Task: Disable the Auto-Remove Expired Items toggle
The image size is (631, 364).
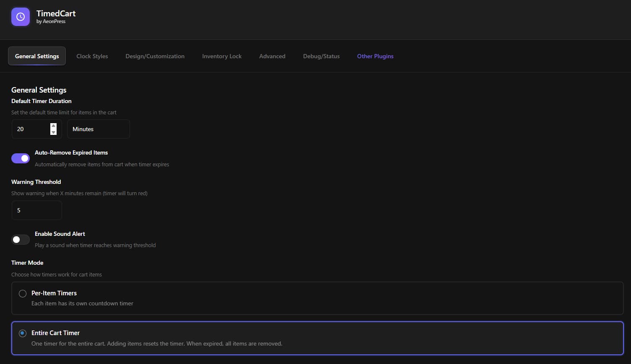Action: pos(20,158)
